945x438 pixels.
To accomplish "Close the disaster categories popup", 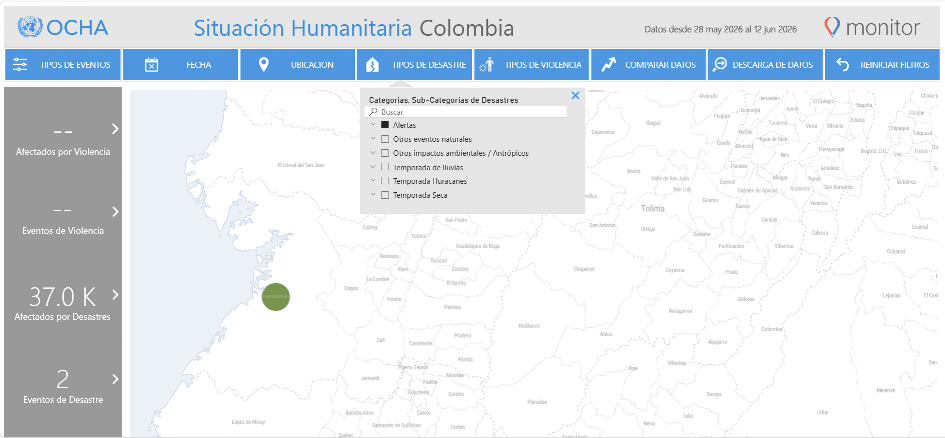I will (x=575, y=95).
